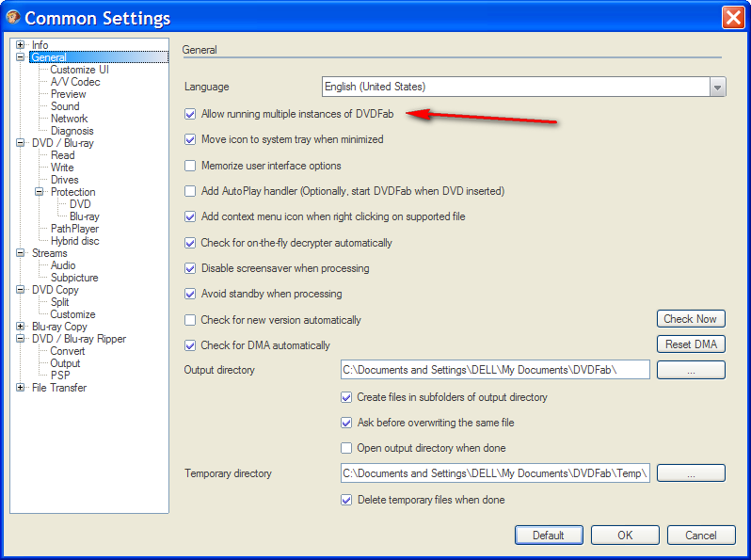The image size is (751, 560).
Task: Select Hybrid disc in the tree
Action: (74, 241)
